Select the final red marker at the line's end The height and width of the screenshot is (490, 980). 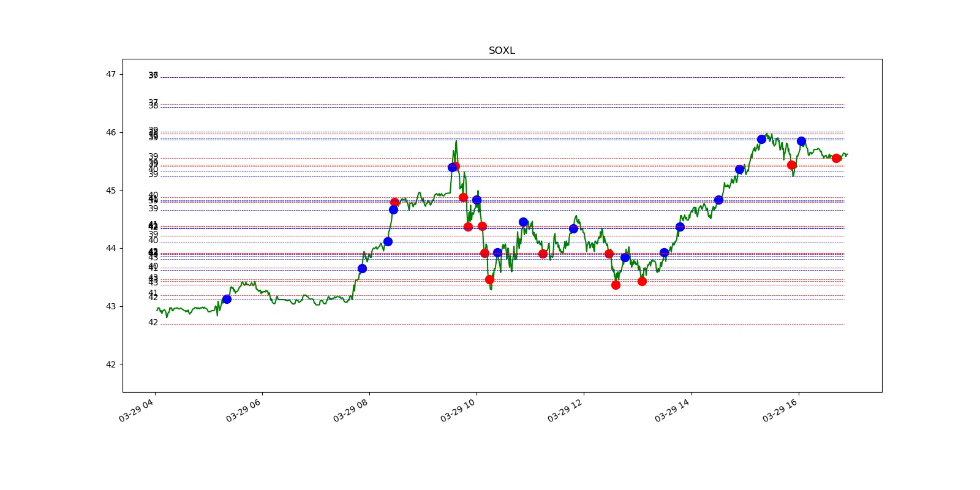pyautogui.click(x=836, y=158)
